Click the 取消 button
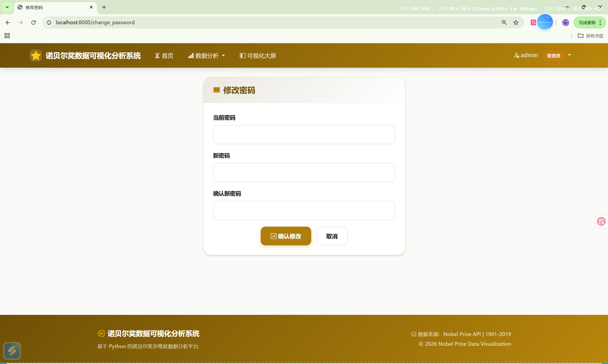The image size is (608, 364). [x=332, y=236]
